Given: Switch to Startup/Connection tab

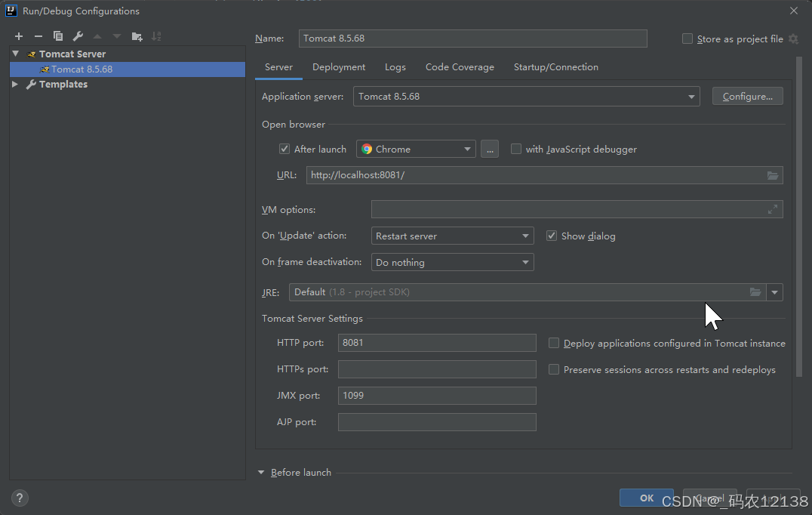Looking at the screenshot, I should coord(555,67).
